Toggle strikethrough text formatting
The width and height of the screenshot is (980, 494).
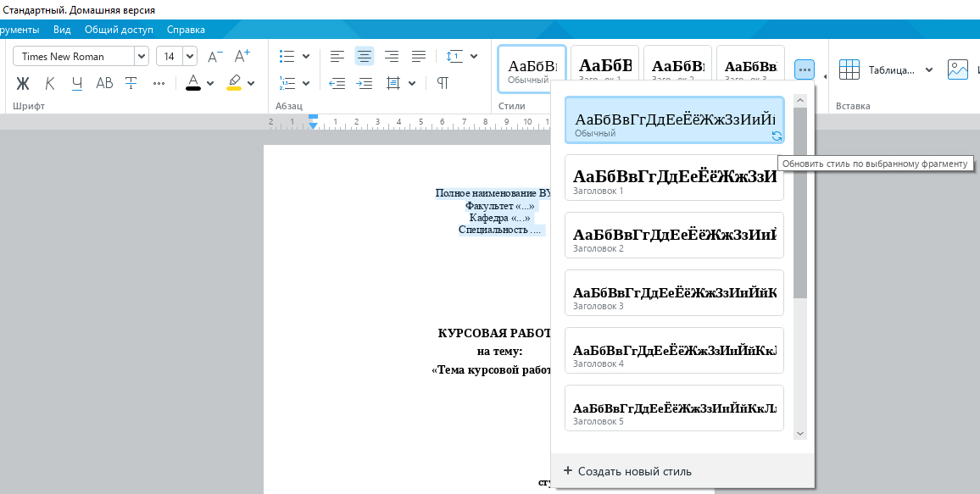[131, 83]
